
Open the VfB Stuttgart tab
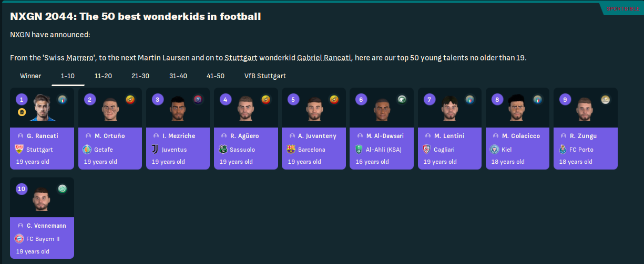pos(265,76)
